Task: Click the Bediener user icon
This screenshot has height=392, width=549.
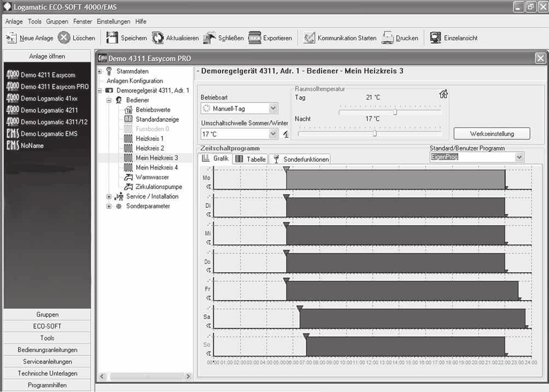Action: [119, 100]
